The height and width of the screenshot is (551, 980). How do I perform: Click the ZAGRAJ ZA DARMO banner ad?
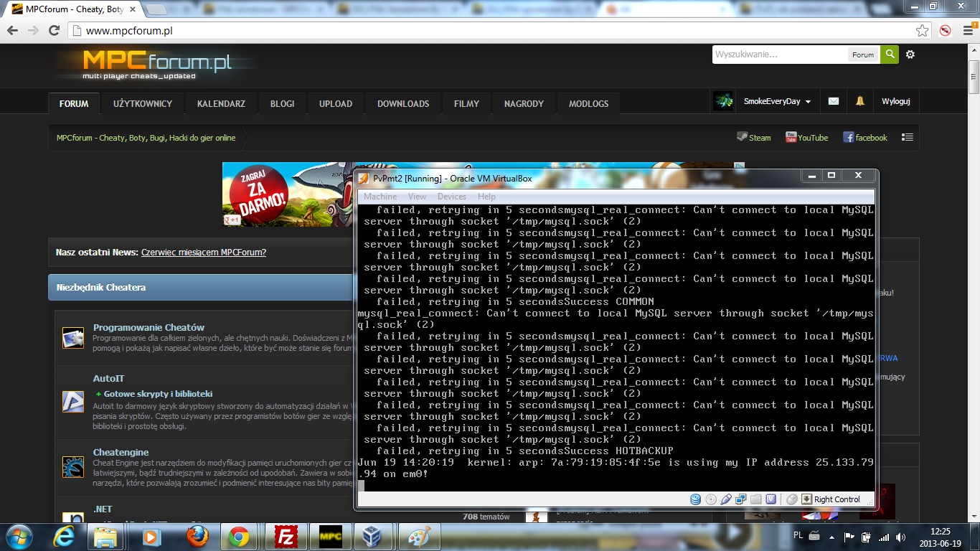[x=287, y=194]
